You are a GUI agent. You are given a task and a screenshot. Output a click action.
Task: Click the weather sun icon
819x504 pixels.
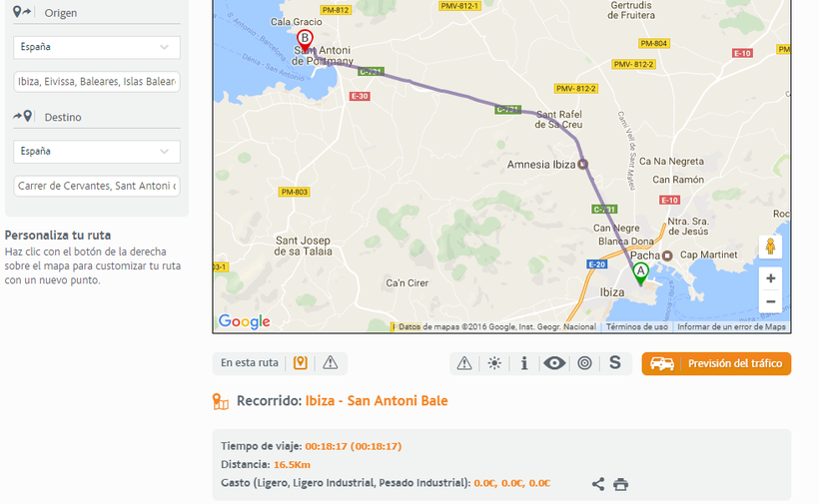(494, 363)
